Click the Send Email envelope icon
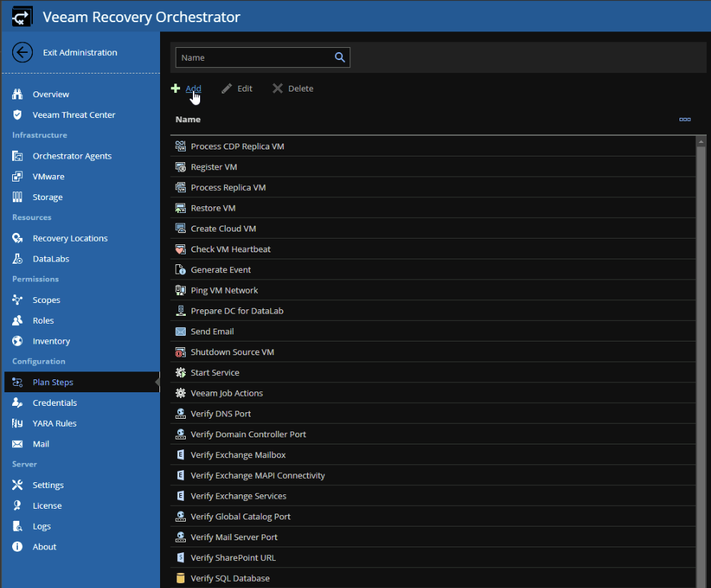 click(181, 332)
